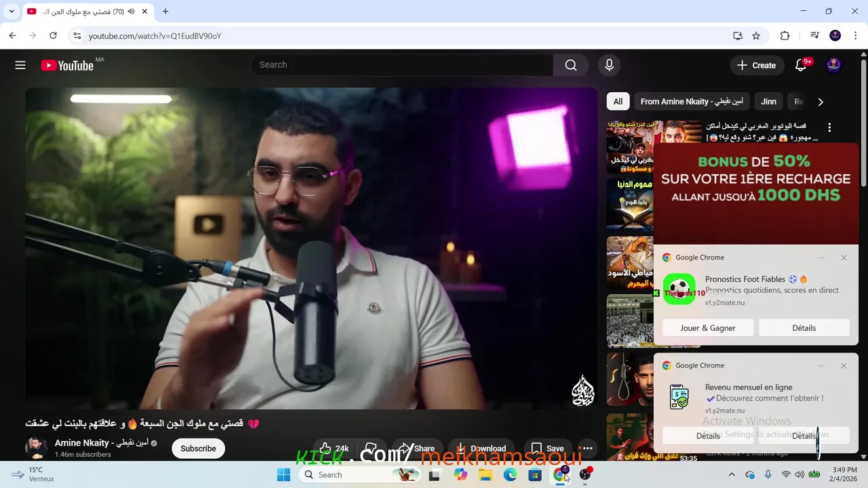The height and width of the screenshot is (488, 868).
Task: Close the Revenu mensuel en ligne notification
Action: click(844, 365)
